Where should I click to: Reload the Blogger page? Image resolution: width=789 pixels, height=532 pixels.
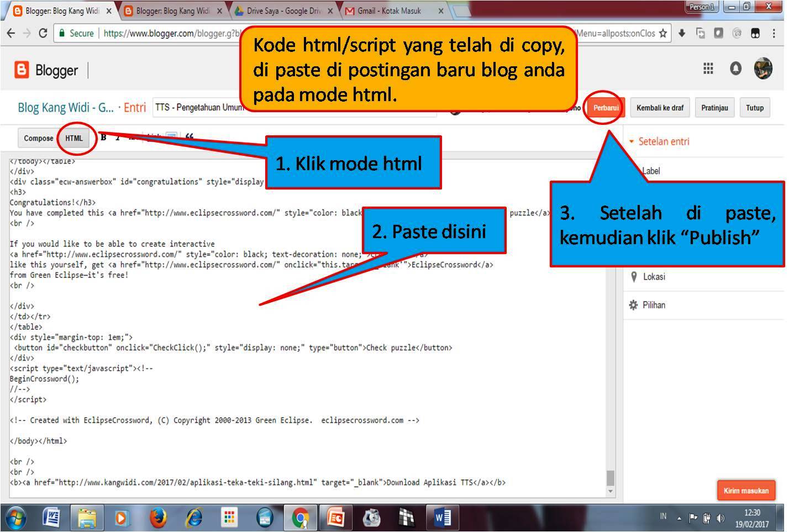coord(43,33)
